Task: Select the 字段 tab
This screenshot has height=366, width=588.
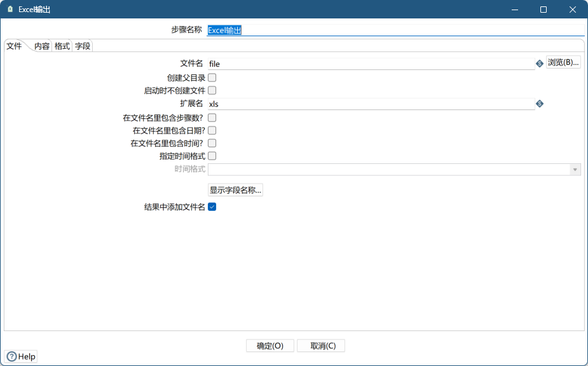Action: click(x=82, y=46)
